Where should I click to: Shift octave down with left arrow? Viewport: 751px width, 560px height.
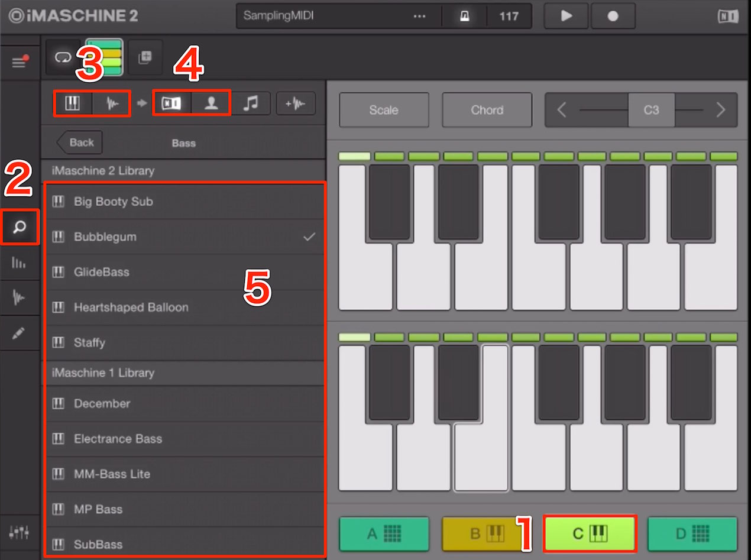click(562, 110)
